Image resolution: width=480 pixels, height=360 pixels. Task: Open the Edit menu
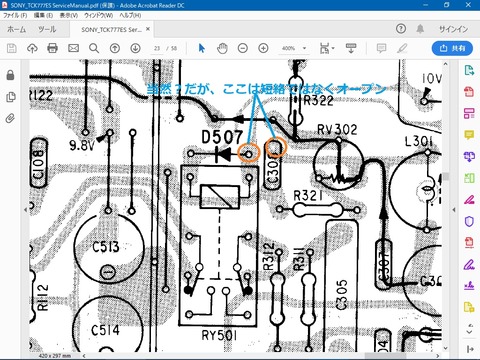(43, 15)
